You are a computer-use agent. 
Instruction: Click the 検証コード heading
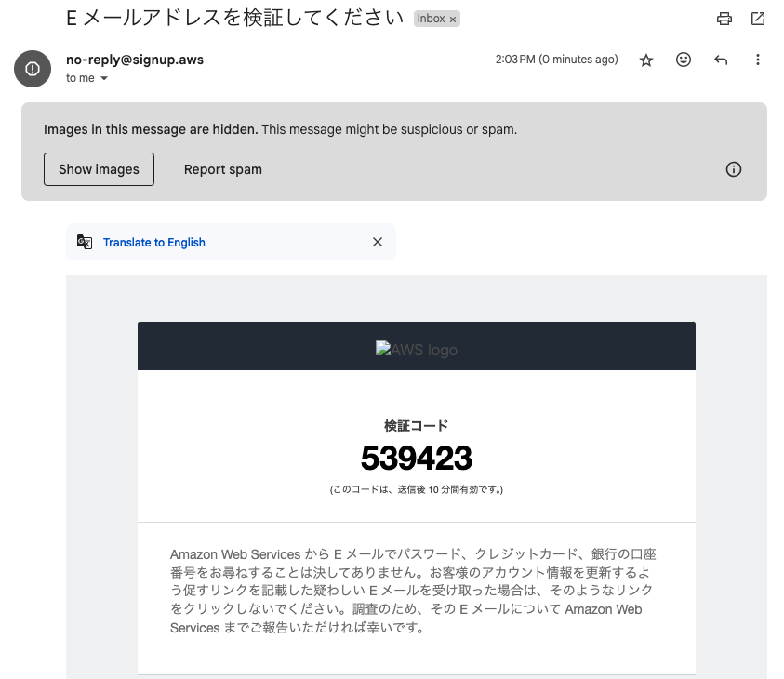[x=417, y=425]
